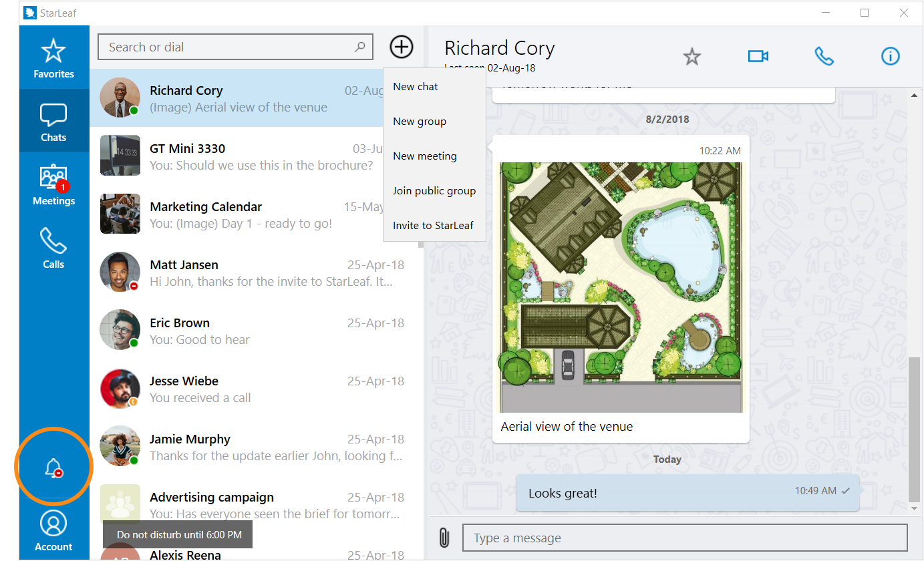Open Meetings with the notification badge

coord(53,185)
